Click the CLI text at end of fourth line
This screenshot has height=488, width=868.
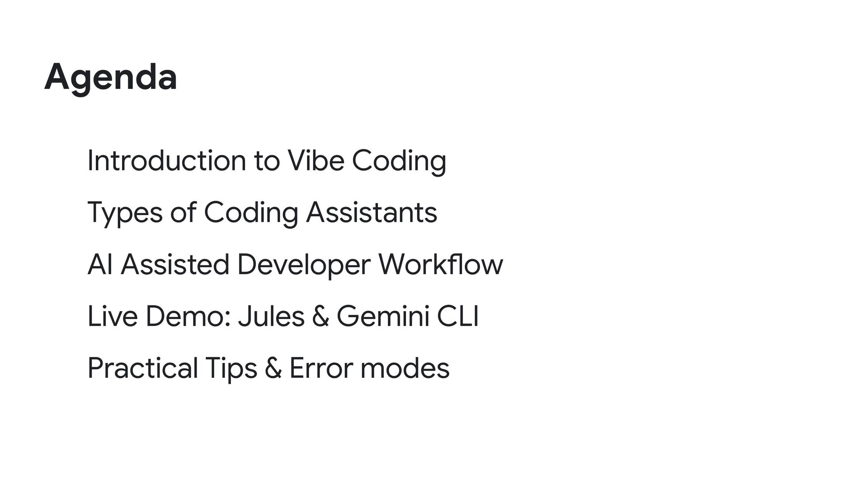458,316
